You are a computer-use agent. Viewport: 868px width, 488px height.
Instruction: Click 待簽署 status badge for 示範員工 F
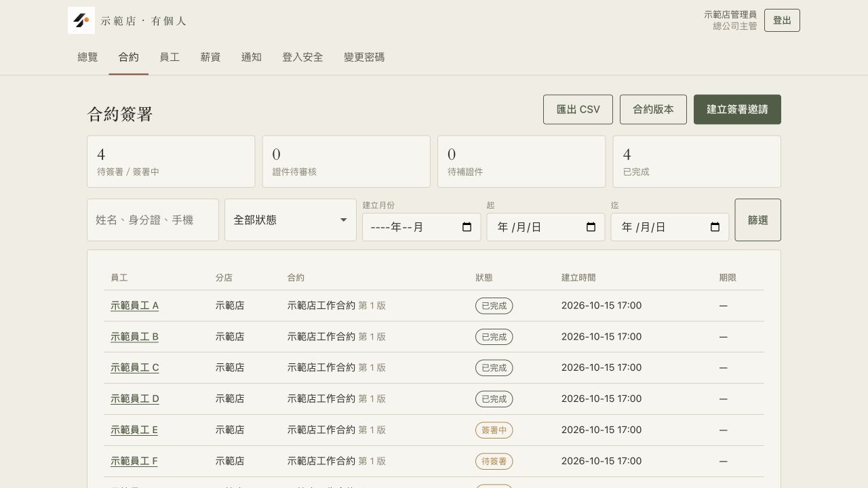[x=494, y=462]
